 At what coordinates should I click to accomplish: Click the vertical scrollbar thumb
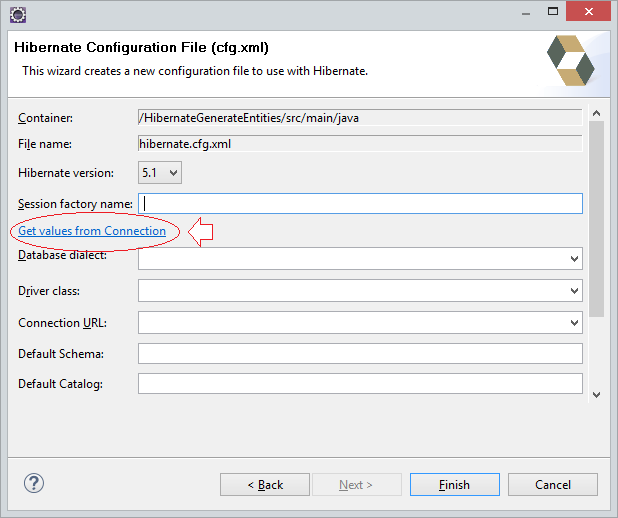(596, 219)
